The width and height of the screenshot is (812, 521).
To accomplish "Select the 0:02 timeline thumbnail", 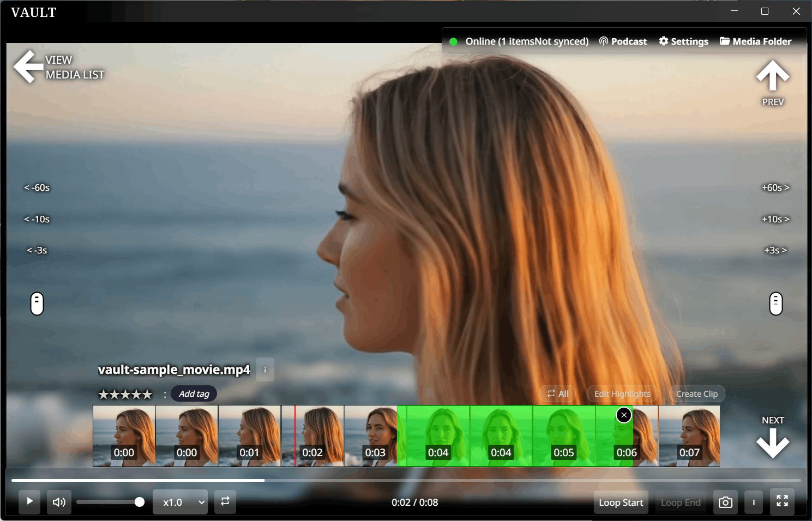I will click(x=313, y=436).
